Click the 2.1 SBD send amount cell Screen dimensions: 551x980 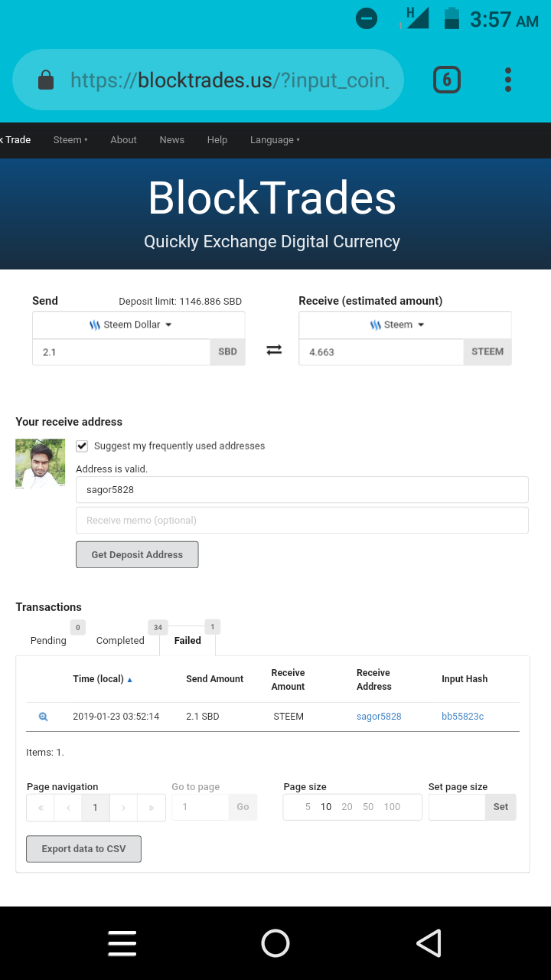[x=203, y=717]
